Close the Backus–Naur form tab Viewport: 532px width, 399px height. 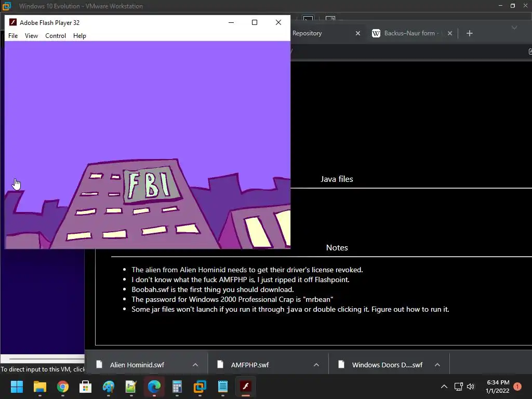(x=449, y=33)
